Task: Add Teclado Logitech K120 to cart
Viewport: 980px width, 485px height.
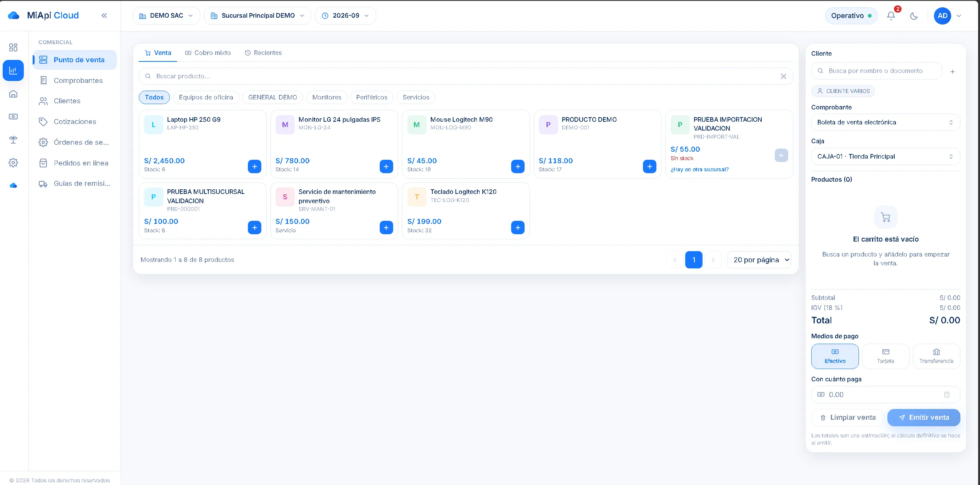Action: (518, 228)
